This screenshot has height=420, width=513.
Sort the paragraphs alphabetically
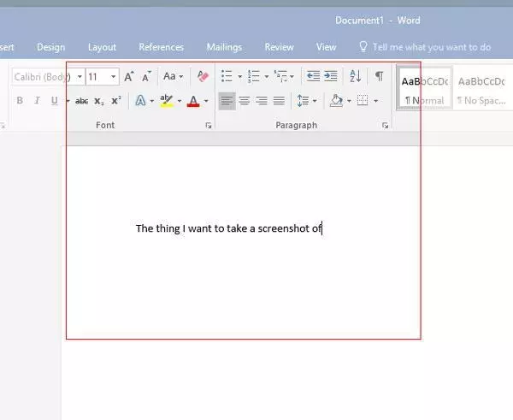tap(356, 77)
